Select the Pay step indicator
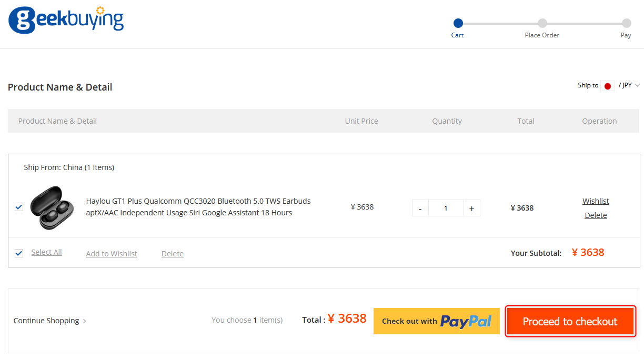Screen dimensions: 644x358 click(626, 28)
